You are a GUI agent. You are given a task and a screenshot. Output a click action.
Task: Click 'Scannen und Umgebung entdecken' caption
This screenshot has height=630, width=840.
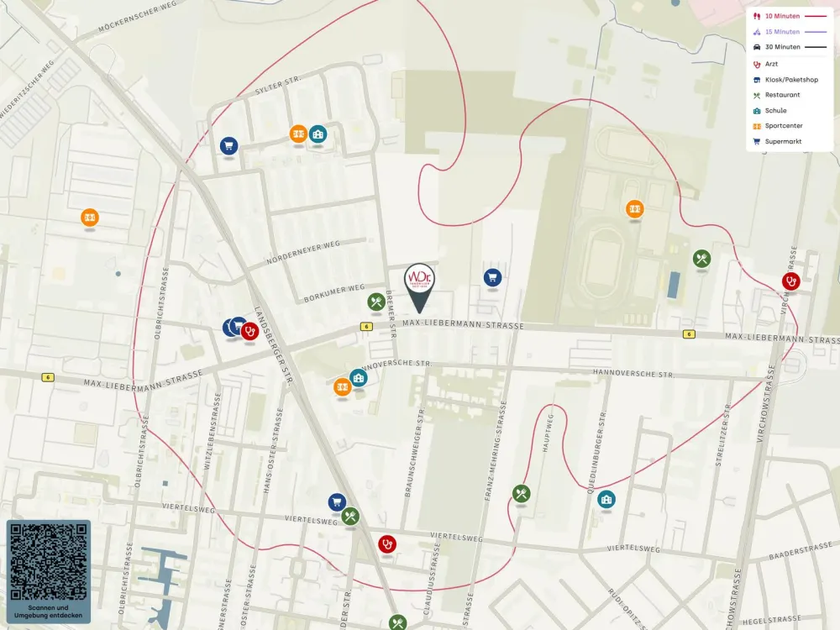48,612
